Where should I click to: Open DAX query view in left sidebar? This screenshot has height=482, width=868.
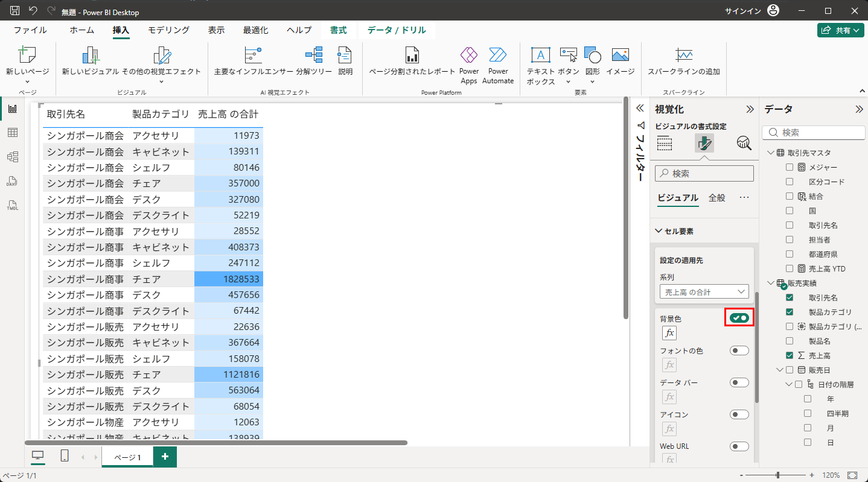[x=12, y=181]
